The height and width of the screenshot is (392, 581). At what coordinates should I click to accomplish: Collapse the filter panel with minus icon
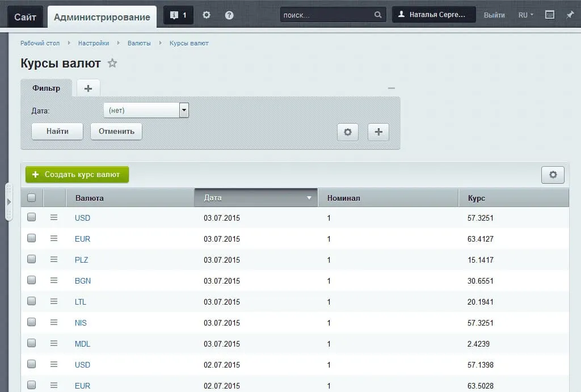tap(391, 88)
